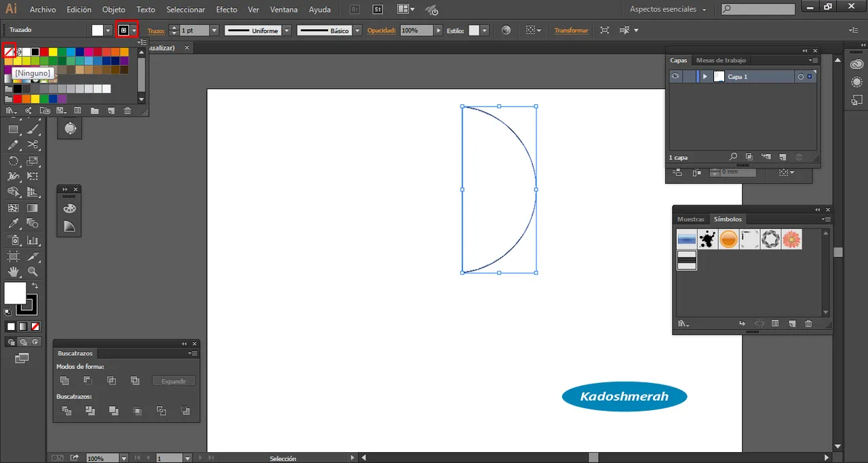
Task: Open the Efecto menu
Action: 226,9
